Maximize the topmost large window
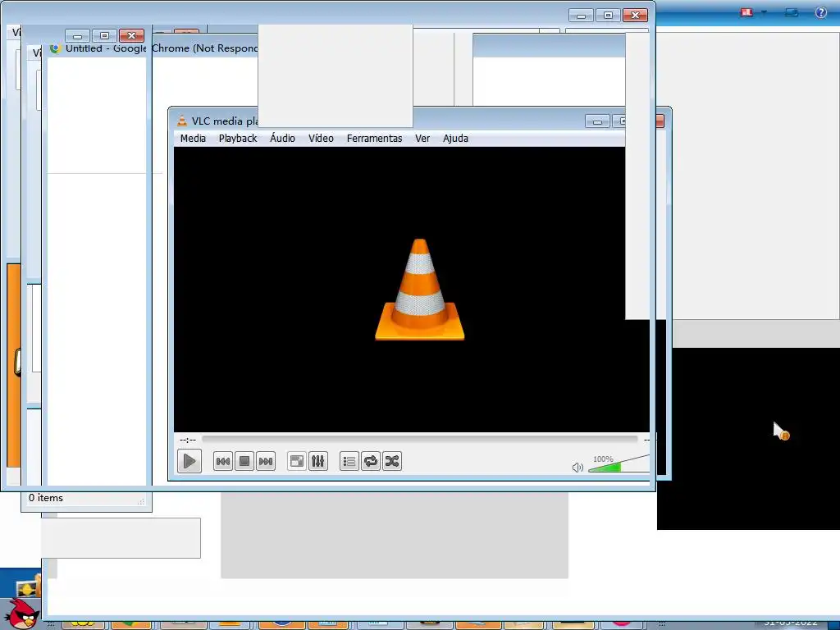Viewport: 840px width, 630px height. click(x=608, y=15)
